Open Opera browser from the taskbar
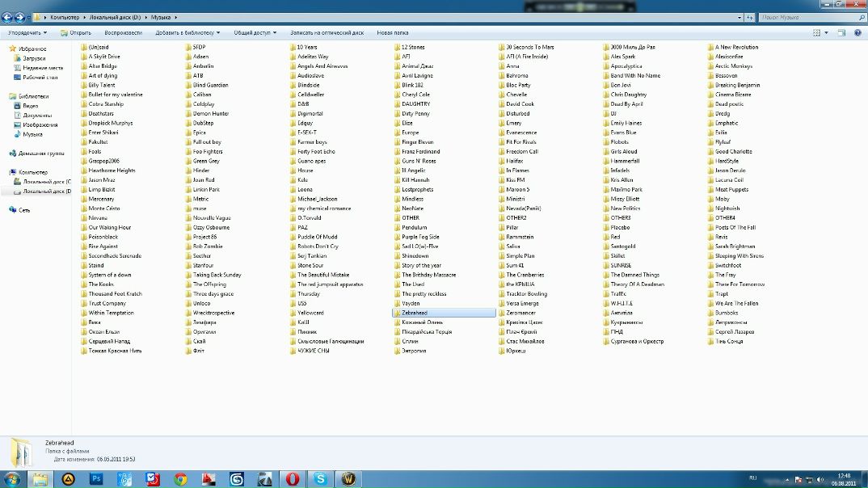This screenshot has width=868, height=488. 293,479
